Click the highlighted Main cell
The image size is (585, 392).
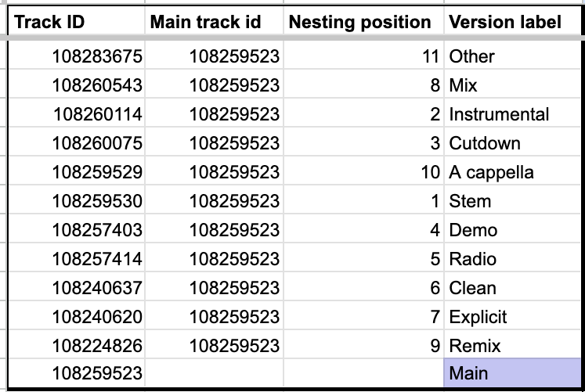tap(513, 372)
